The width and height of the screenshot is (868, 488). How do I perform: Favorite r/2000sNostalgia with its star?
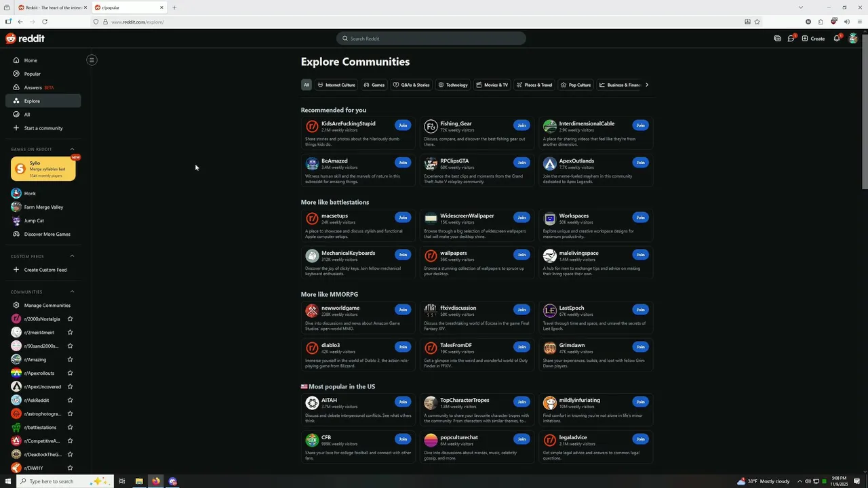tap(70, 319)
